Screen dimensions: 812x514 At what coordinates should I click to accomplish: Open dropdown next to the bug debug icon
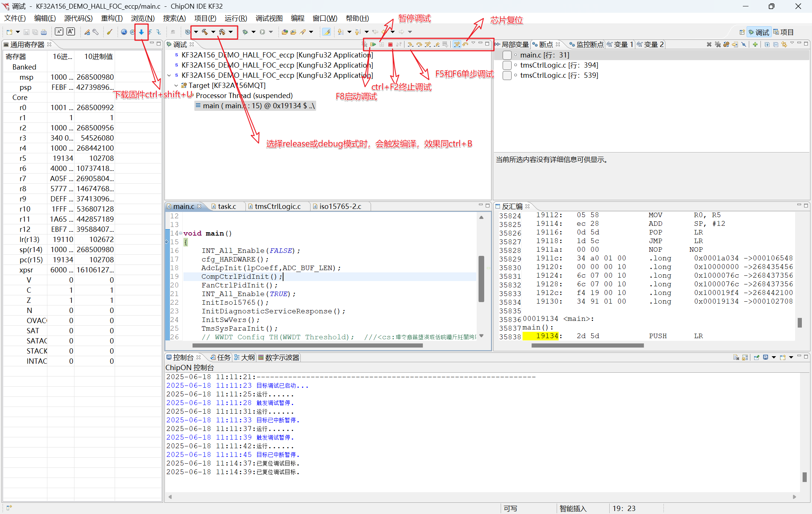pos(253,32)
